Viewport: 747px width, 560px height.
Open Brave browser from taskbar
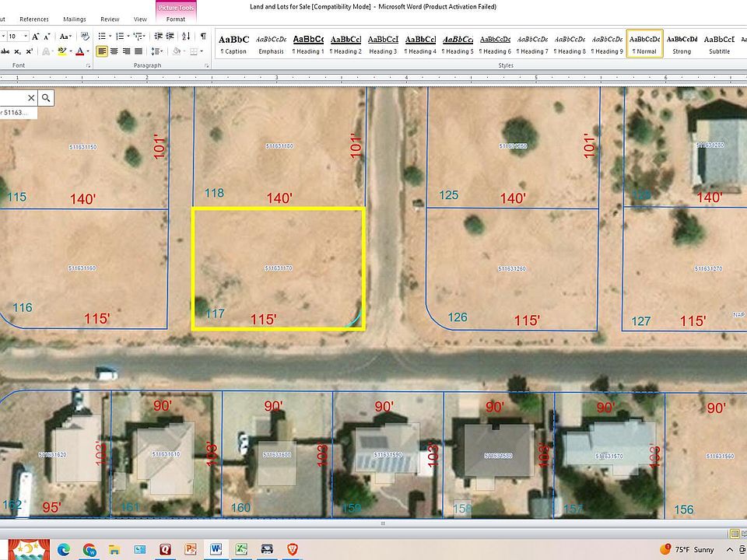[x=293, y=550]
